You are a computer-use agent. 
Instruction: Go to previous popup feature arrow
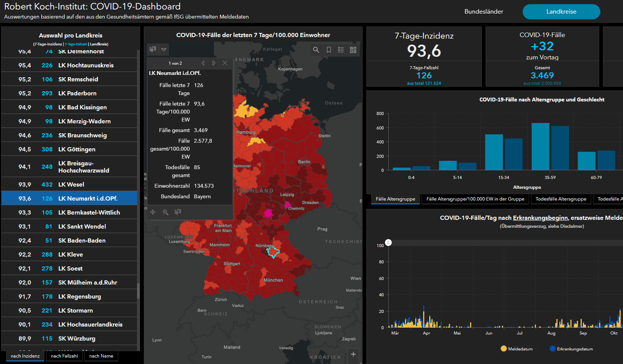pyautogui.click(x=203, y=63)
